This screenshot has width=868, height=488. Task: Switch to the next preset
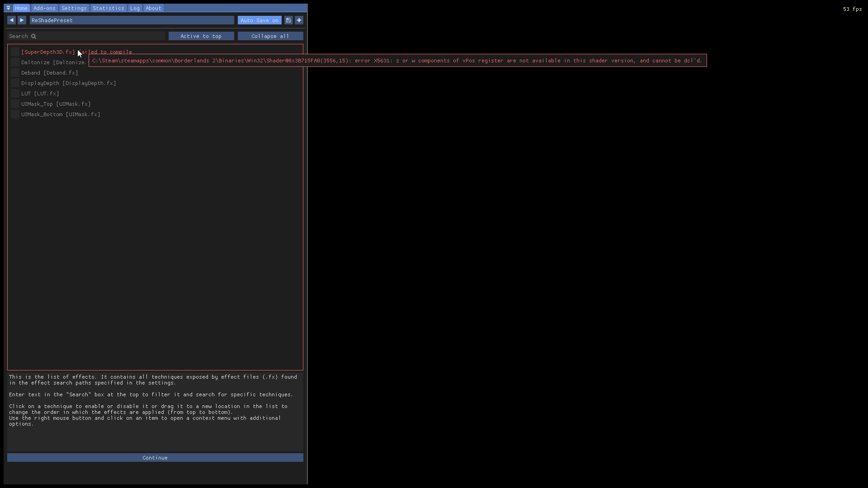tap(22, 20)
